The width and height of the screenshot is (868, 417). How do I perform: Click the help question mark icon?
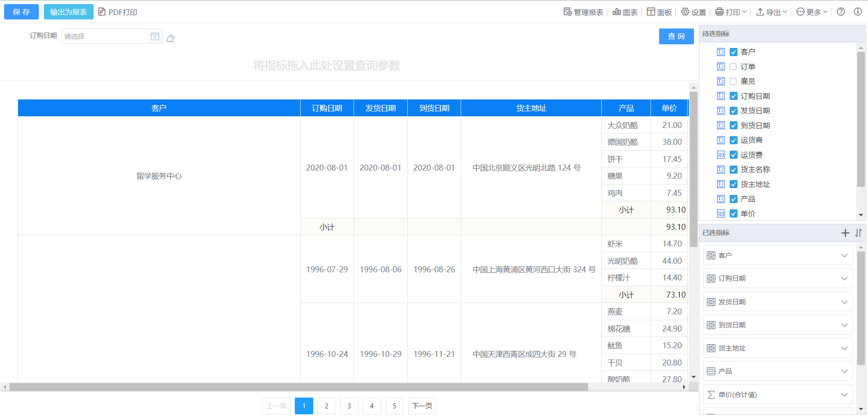click(841, 12)
